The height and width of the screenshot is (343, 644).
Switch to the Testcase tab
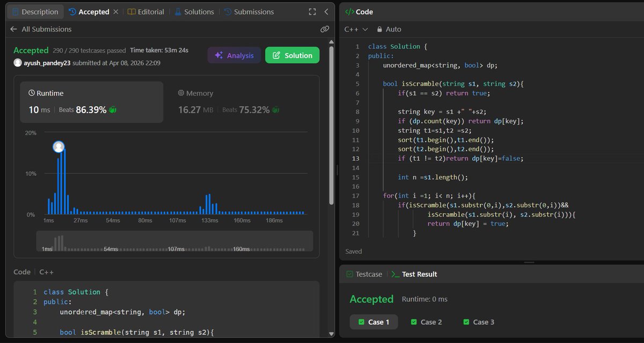(364, 274)
